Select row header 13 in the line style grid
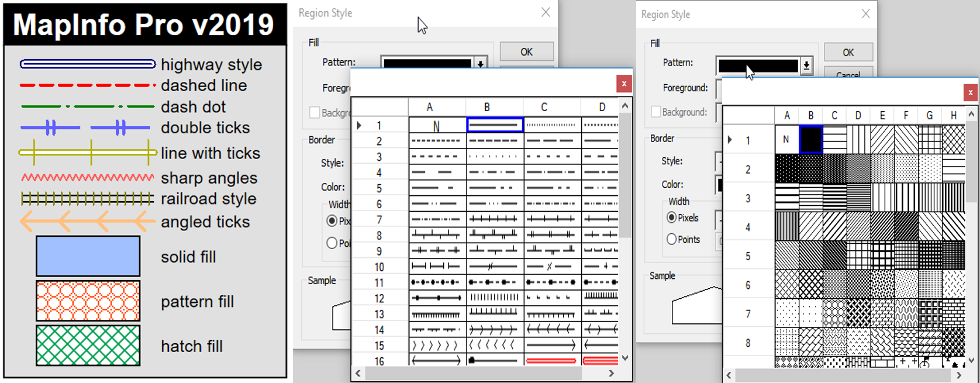 [x=379, y=314]
